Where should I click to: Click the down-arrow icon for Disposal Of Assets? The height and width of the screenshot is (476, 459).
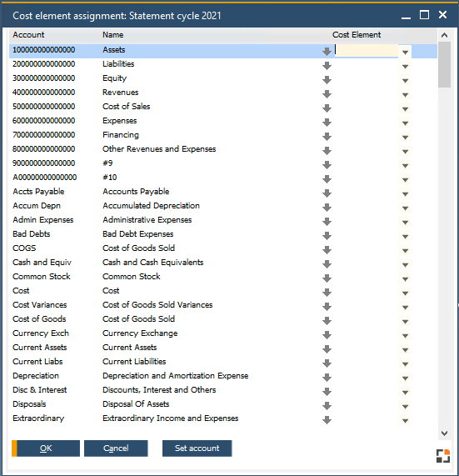point(327,406)
